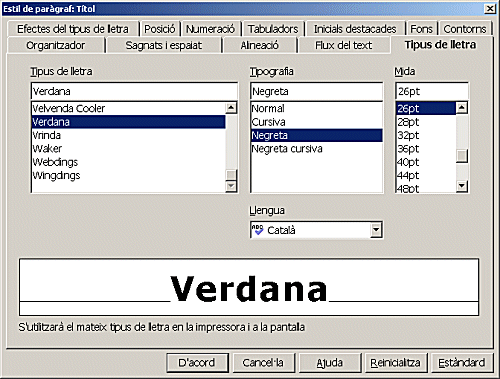This screenshot has width=500, height=379.
Task: Open the Efectes del tipus de lletra tab
Action: (x=72, y=29)
